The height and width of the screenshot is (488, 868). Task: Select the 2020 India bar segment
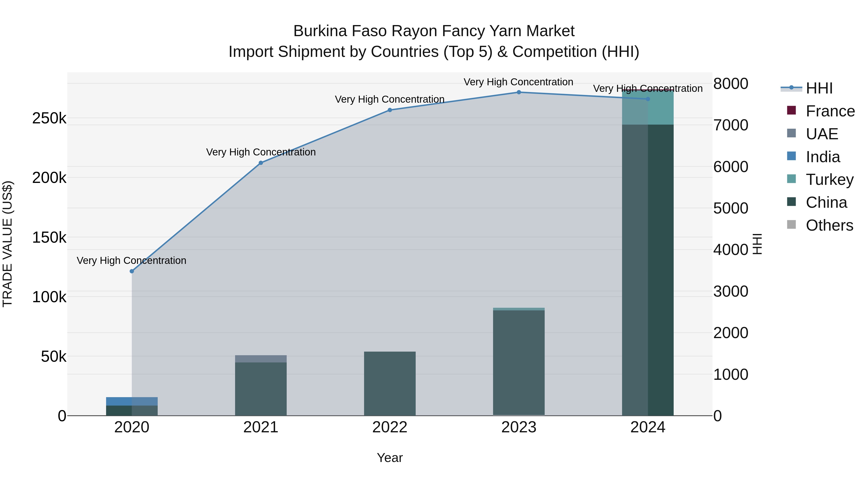(x=132, y=401)
